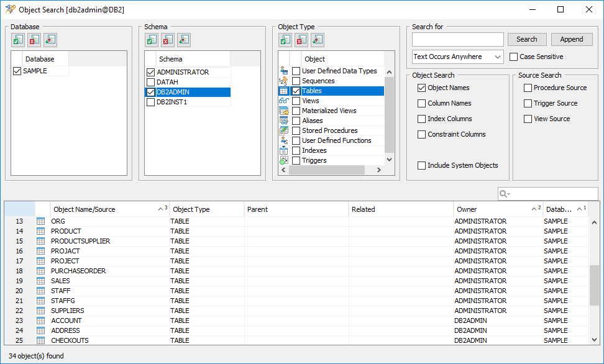Check the Procedure Source checkbox

(x=528, y=88)
